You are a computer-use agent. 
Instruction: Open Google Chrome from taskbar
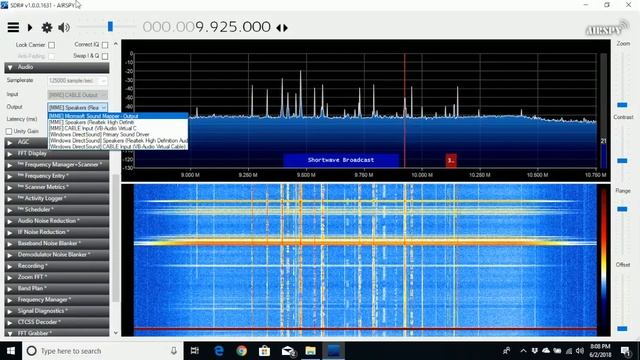click(x=242, y=351)
